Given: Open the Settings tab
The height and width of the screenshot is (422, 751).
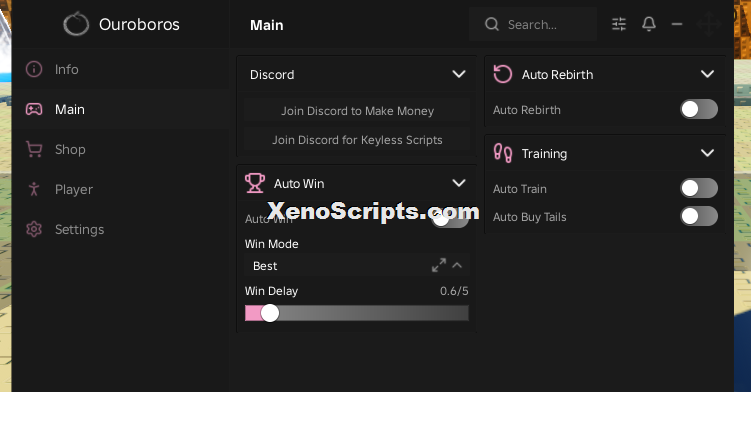Looking at the screenshot, I should coord(121,229).
